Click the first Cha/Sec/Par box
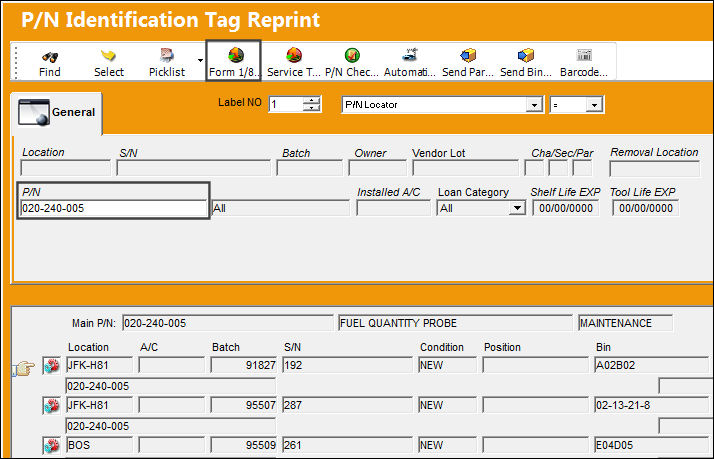 534,168
